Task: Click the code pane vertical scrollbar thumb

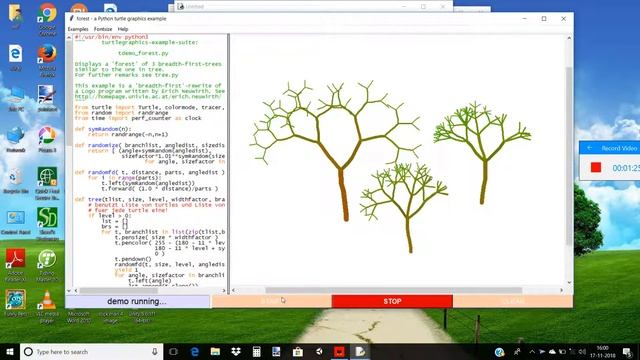Action: pyautogui.click(x=69, y=92)
